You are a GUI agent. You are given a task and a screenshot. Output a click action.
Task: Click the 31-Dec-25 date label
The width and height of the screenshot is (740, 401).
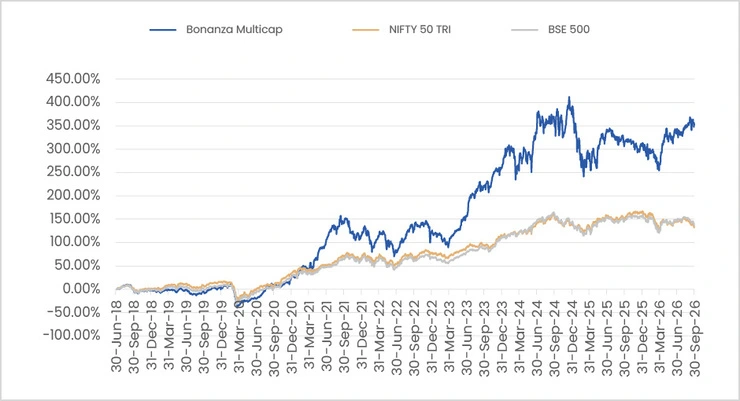tap(642, 336)
